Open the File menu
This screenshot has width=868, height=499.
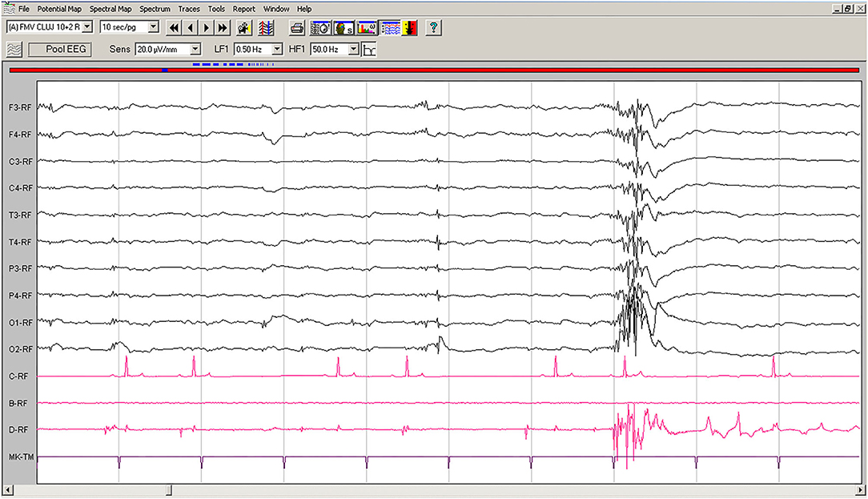point(24,9)
